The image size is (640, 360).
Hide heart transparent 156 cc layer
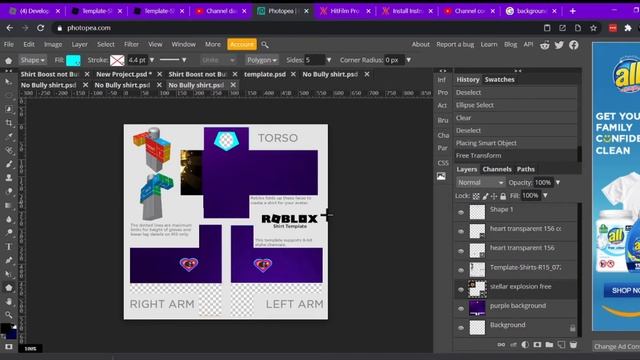[461, 231]
